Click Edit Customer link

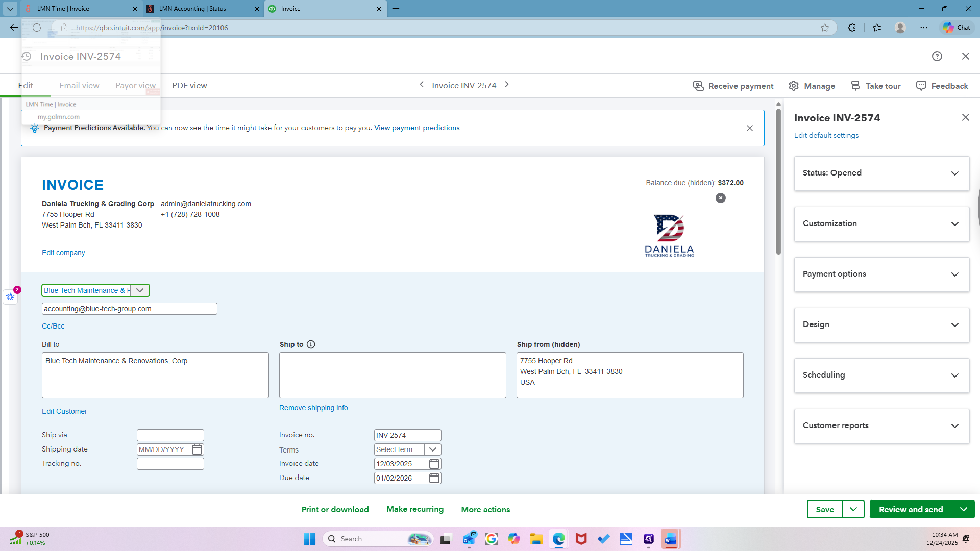[x=64, y=411]
